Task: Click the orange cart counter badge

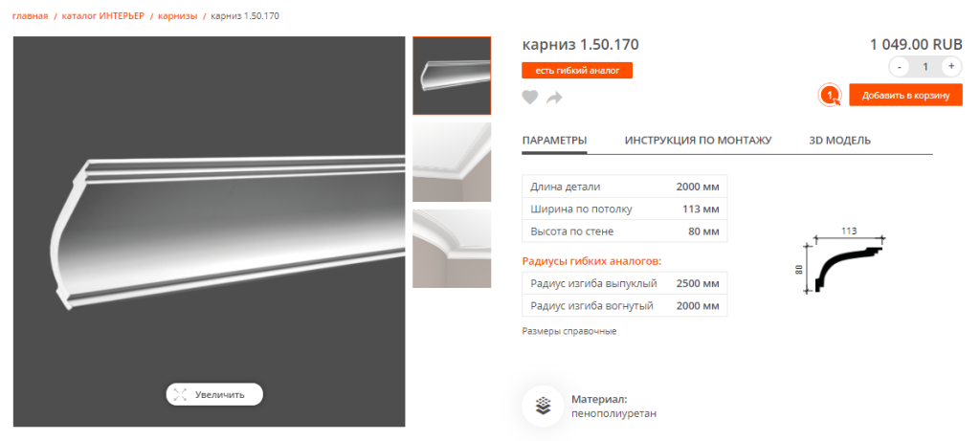Action: 829,96
